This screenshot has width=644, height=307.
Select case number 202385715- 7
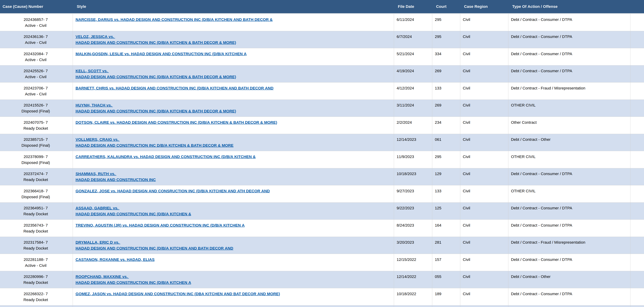click(35, 139)
